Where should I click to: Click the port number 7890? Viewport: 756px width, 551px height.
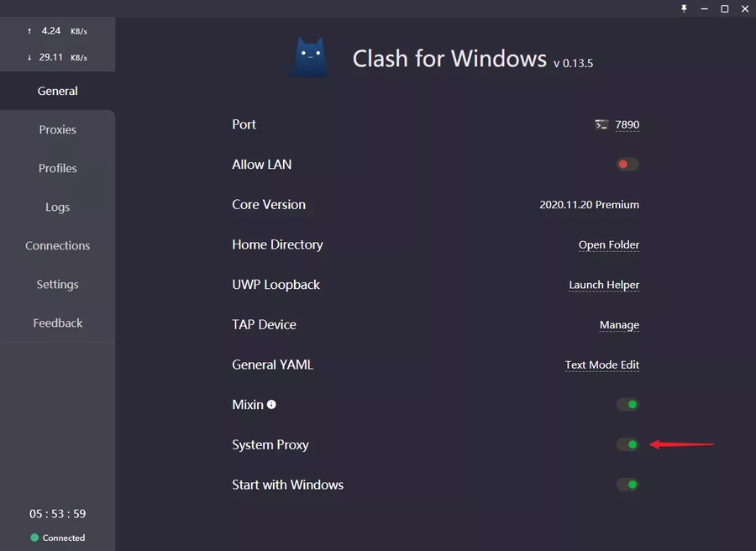[x=627, y=124]
